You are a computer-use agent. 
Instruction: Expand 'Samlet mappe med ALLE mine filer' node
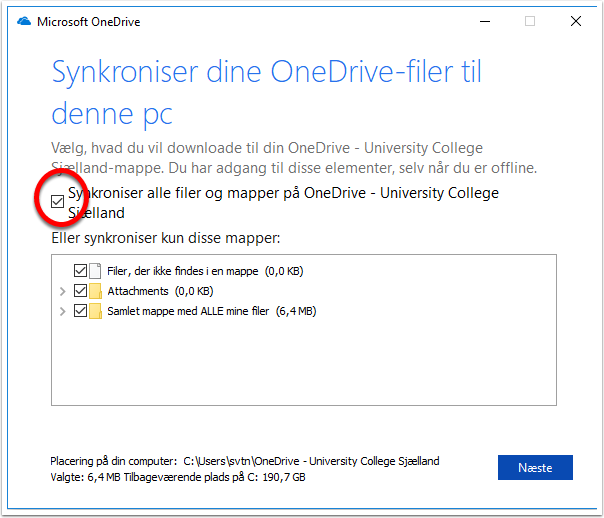tap(62, 311)
